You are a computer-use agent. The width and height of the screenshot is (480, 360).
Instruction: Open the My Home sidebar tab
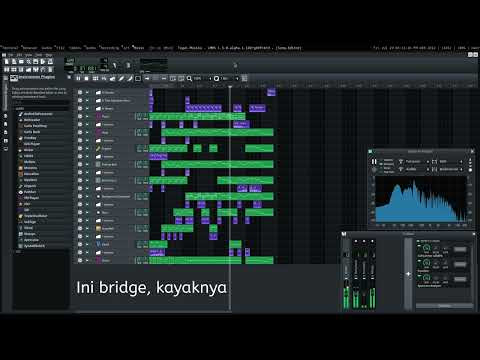[x=6, y=141]
